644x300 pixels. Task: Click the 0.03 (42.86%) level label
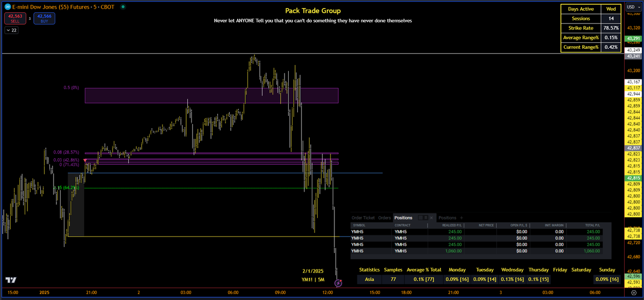(66, 159)
